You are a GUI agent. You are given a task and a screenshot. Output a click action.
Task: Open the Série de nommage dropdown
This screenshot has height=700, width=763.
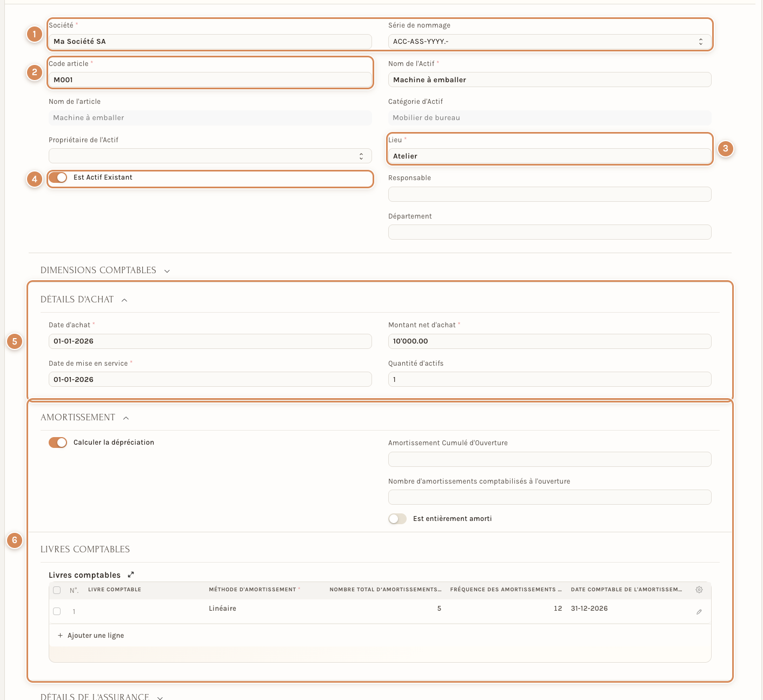click(549, 42)
